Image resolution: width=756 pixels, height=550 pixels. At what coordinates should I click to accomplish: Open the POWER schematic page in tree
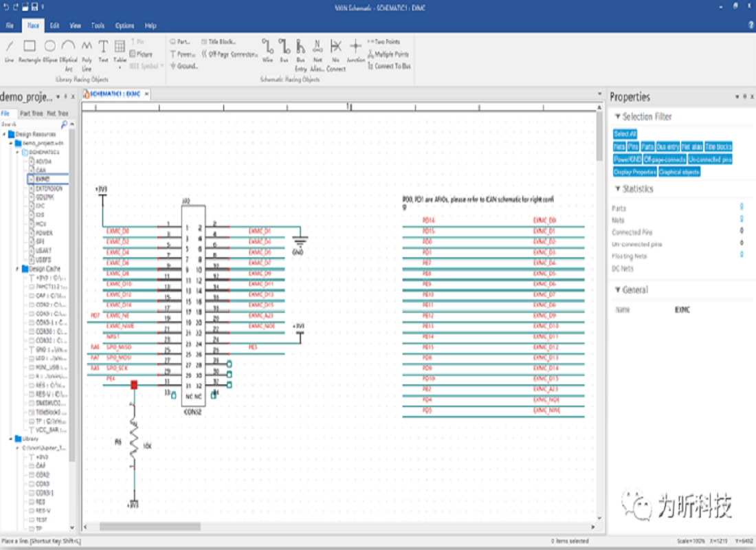tap(45, 232)
